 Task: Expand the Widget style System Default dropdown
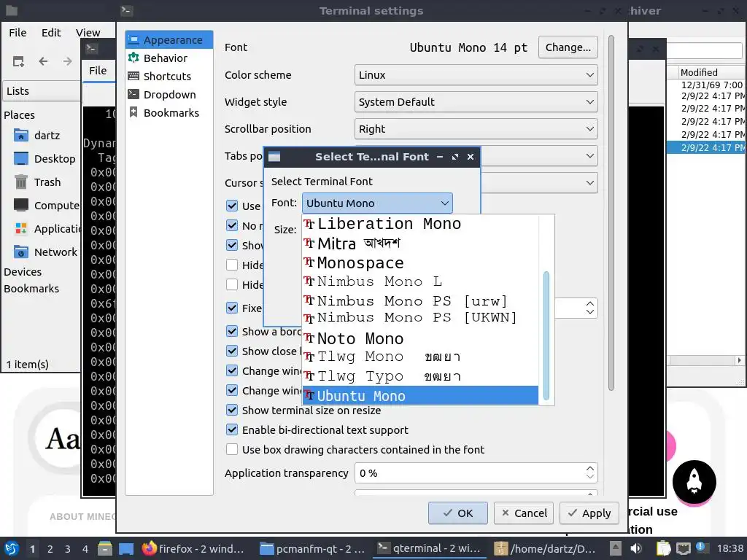[476, 102]
